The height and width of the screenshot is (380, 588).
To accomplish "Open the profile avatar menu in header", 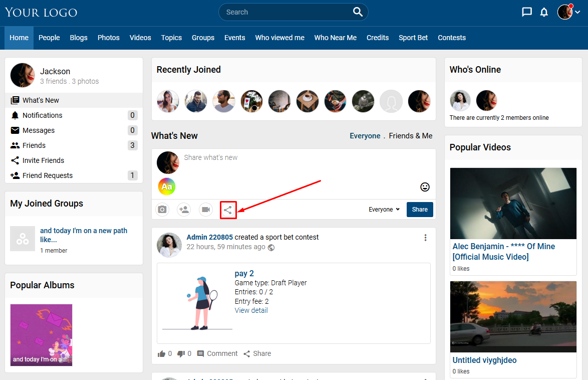I will point(568,12).
